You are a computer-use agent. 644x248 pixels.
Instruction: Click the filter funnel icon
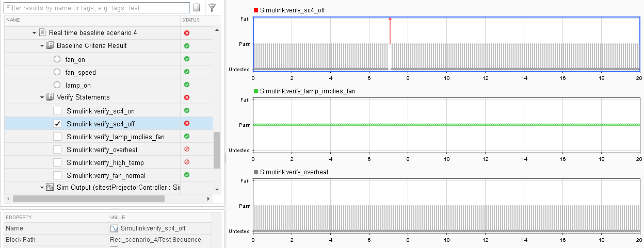pos(212,8)
